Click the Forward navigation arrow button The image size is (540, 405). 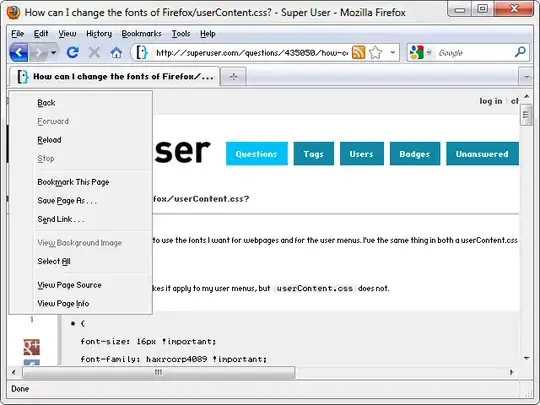38,53
